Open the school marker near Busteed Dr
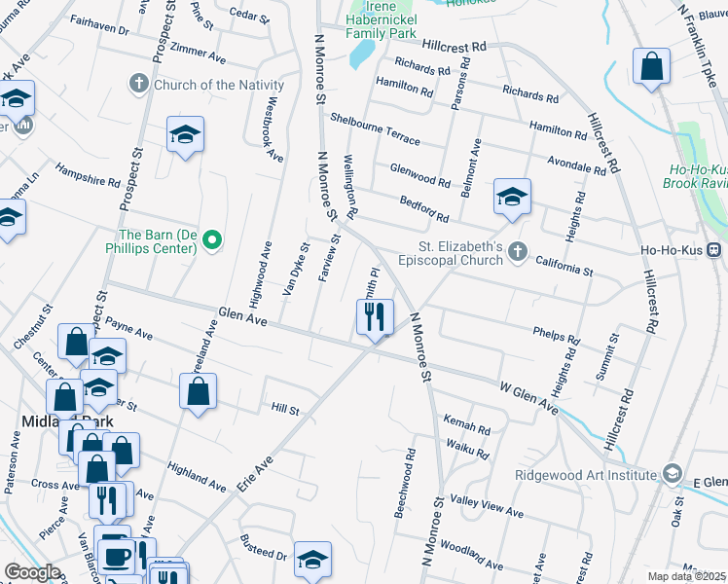The height and width of the screenshot is (584, 728). pyautogui.click(x=312, y=561)
